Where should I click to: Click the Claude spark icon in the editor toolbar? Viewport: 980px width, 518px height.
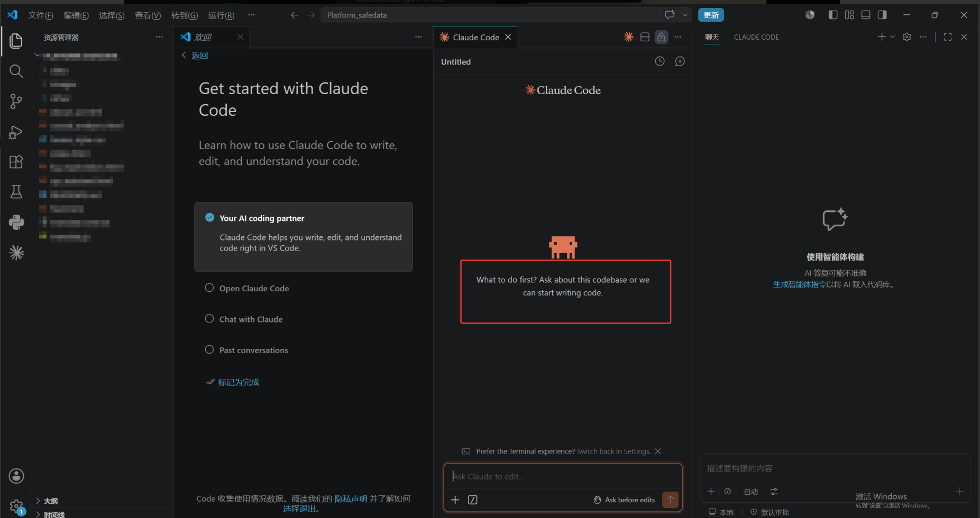[628, 37]
